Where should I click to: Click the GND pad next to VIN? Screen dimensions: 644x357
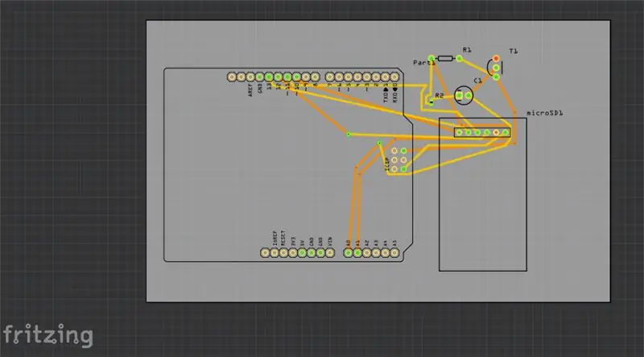[x=320, y=252]
